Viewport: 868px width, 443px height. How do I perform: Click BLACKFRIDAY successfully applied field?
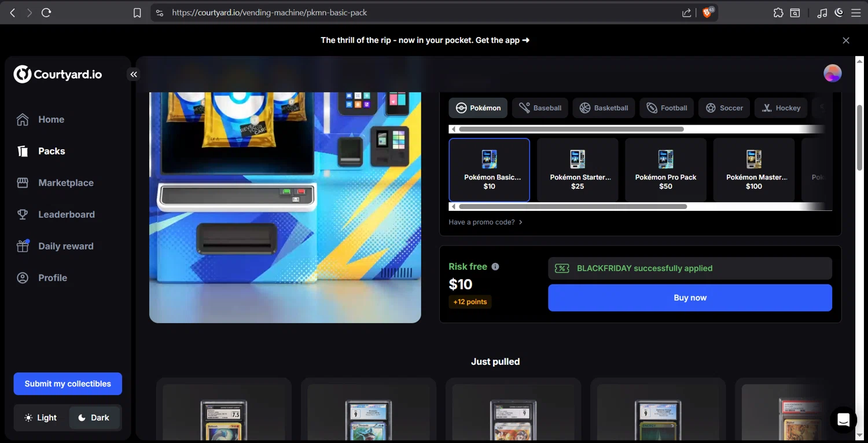click(x=690, y=269)
